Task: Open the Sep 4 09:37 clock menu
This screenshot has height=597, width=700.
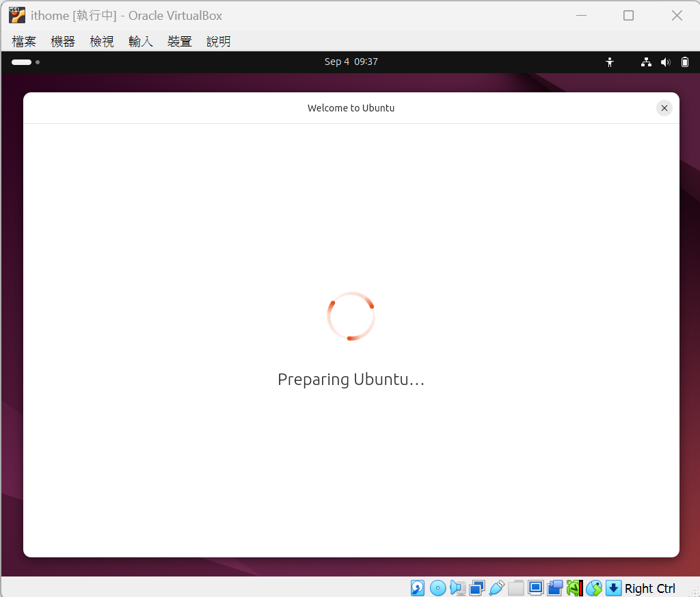Action: [351, 62]
